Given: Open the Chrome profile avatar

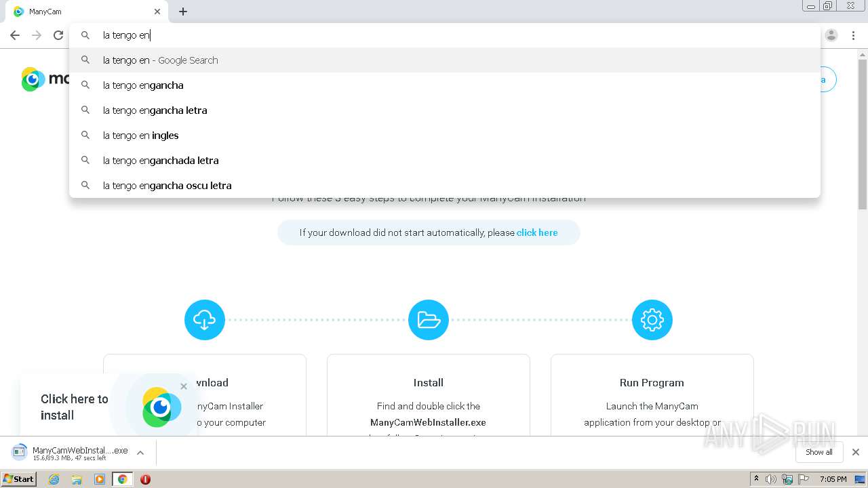Looking at the screenshot, I should point(831,35).
